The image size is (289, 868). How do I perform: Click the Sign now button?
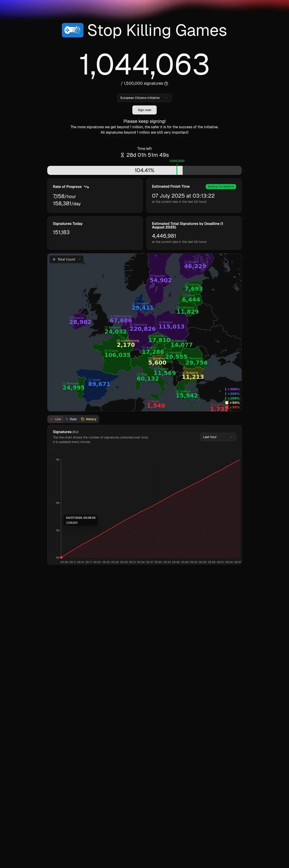[144, 110]
